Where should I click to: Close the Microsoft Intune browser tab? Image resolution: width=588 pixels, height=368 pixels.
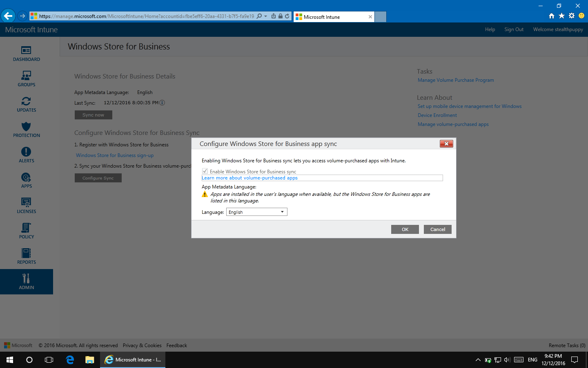pos(370,17)
